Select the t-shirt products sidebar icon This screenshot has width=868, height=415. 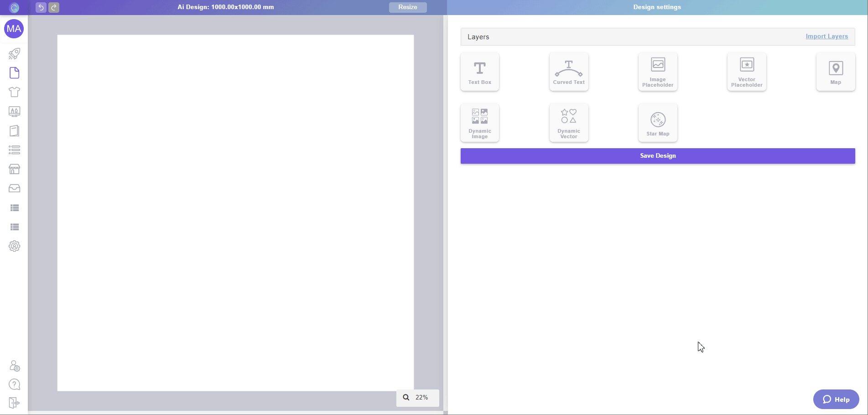click(x=14, y=92)
